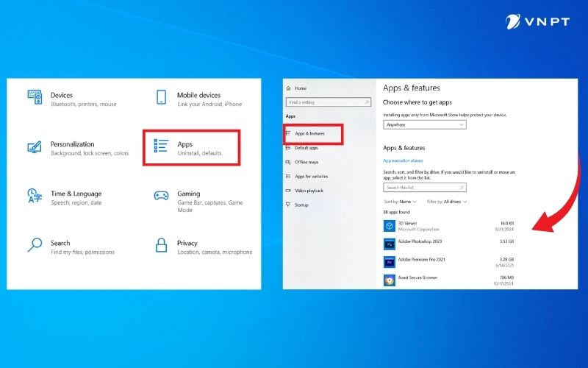The height and width of the screenshot is (368, 588).
Task: Open the Devices settings icon
Action: tap(35, 98)
